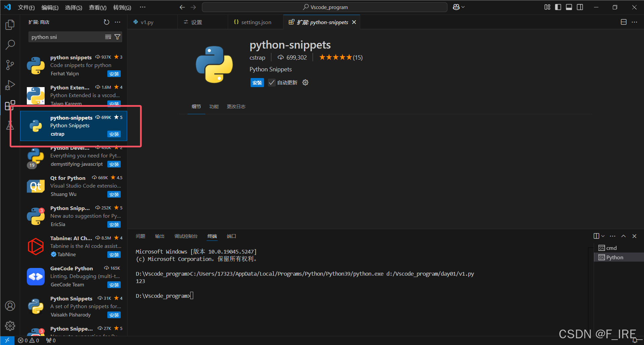
Task: Clear extensions search results icon
Action: coord(108,37)
